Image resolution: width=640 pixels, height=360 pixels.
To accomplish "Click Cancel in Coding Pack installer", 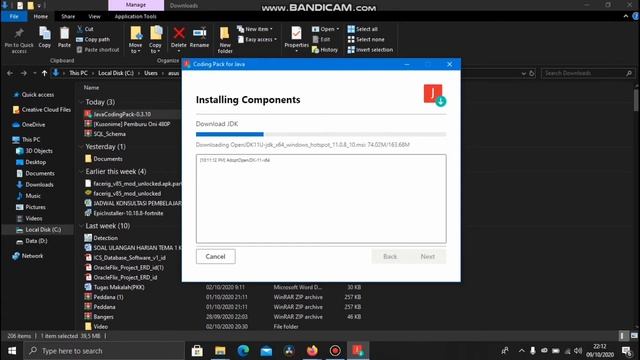I will tap(216, 256).
